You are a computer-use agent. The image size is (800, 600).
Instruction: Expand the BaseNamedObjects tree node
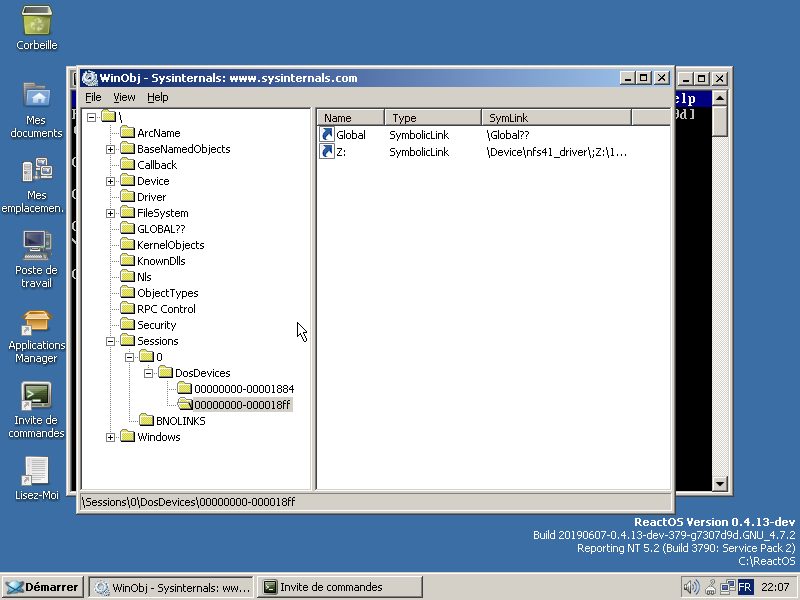[x=110, y=149]
